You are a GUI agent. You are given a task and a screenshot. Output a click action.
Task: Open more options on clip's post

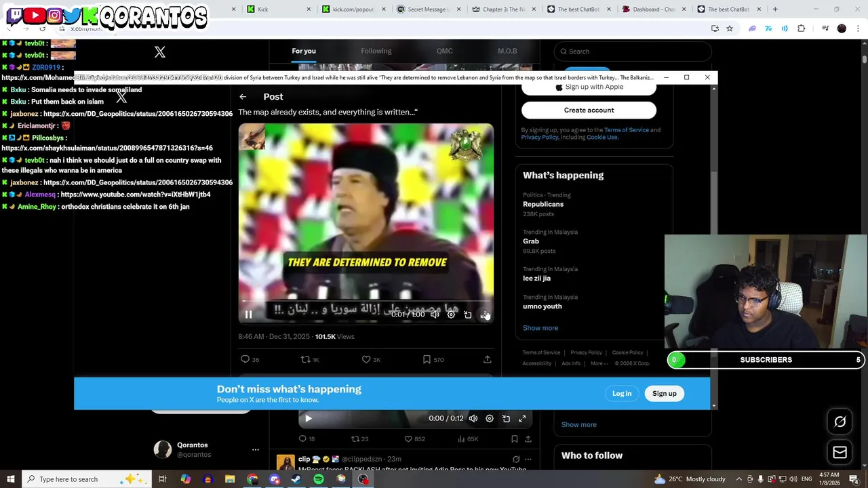pyautogui.click(x=528, y=460)
